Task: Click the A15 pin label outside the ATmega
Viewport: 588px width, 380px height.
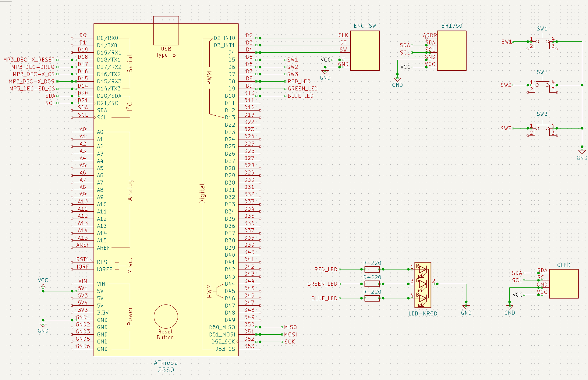Action: tap(83, 238)
